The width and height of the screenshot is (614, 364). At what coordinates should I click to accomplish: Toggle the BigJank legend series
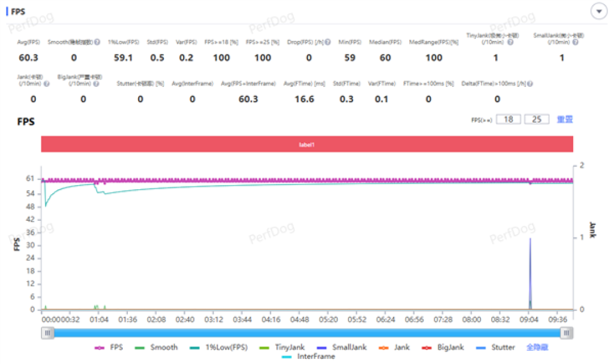click(442, 347)
